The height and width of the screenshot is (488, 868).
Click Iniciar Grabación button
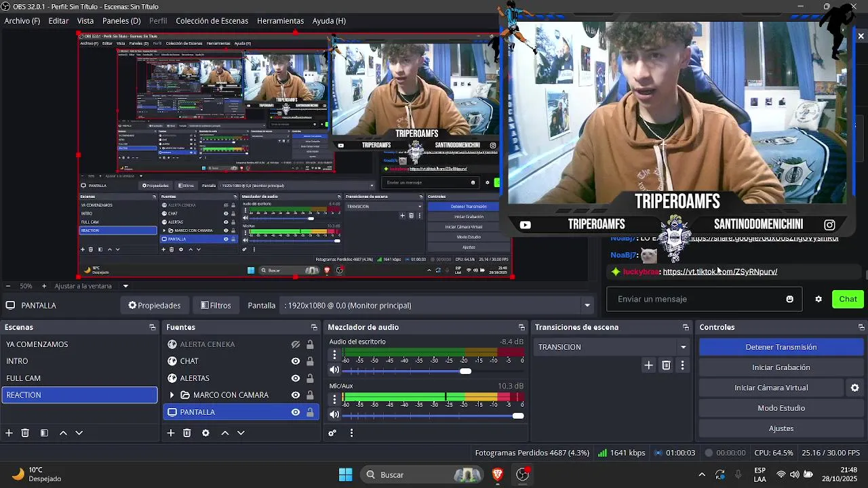click(781, 367)
